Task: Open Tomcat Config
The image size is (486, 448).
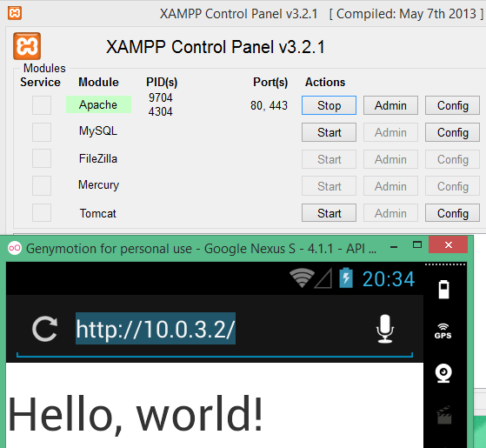Action: (x=452, y=213)
